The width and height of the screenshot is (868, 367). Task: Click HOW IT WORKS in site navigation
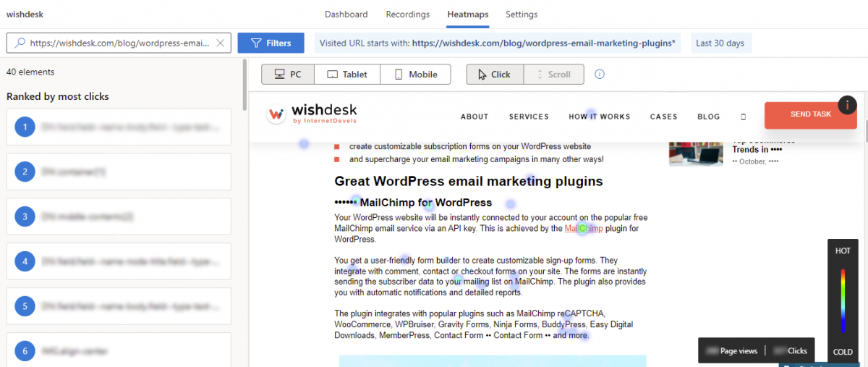pos(600,117)
